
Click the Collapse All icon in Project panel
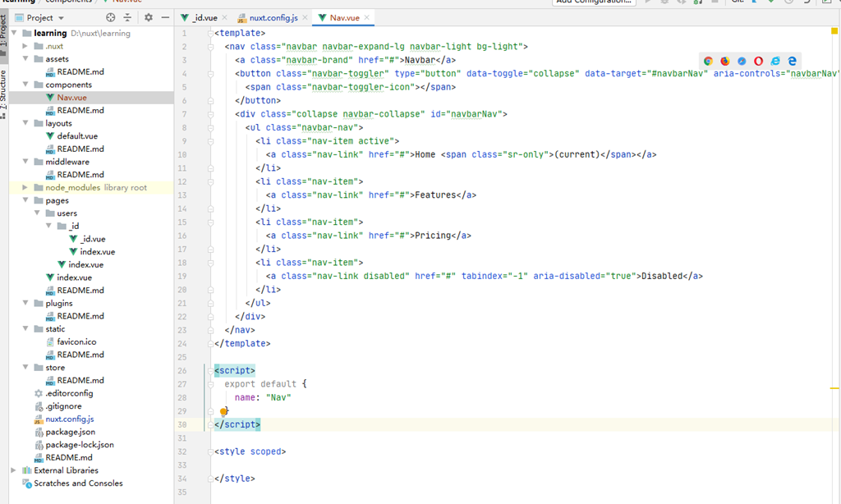click(x=127, y=18)
